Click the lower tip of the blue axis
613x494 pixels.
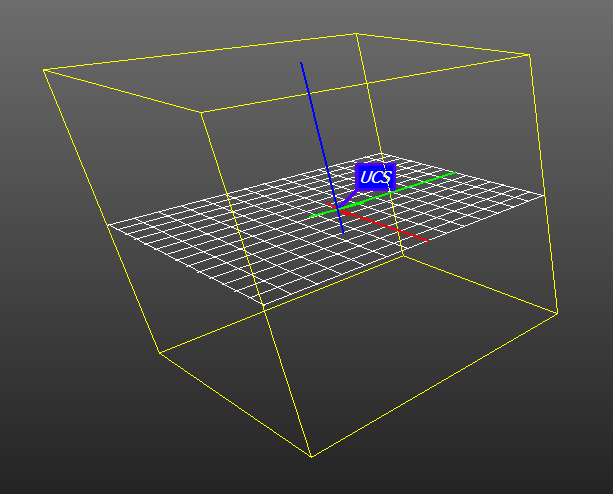click(x=344, y=233)
